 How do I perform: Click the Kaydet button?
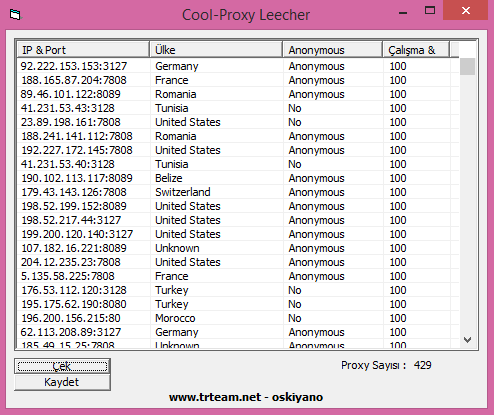tap(62, 382)
